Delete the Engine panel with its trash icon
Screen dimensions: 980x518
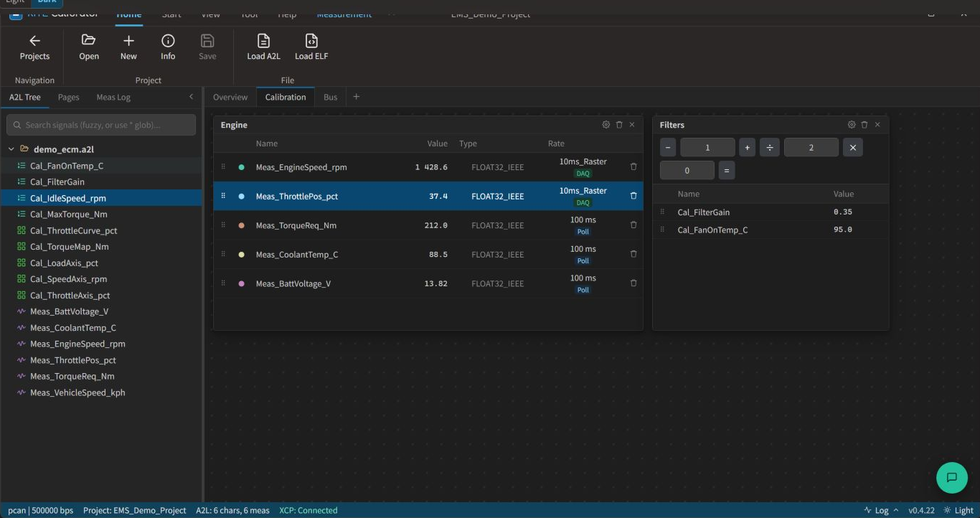tap(619, 125)
